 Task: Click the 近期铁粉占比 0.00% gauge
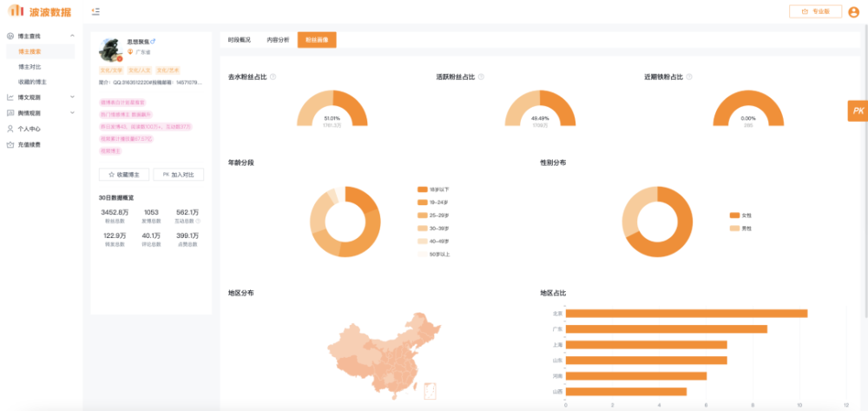[748, 109]
